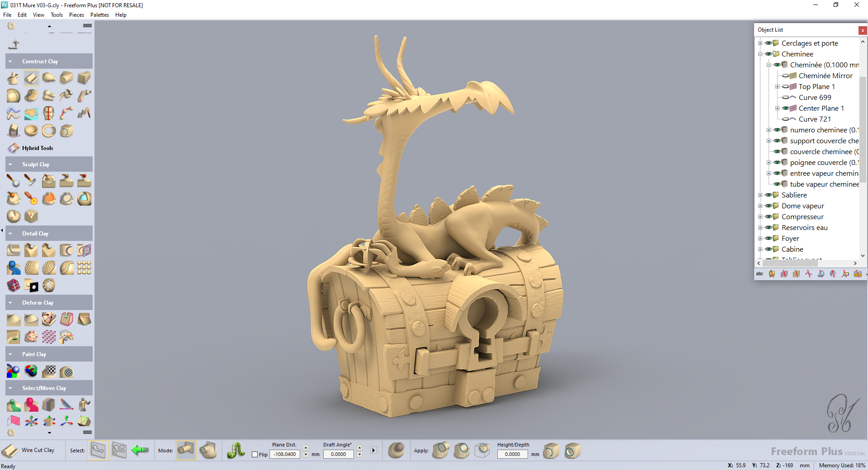Image resolution: width=868 pixels, height=470 pixels.
Task: Open the Palettes menu
Action: [99, 15]
